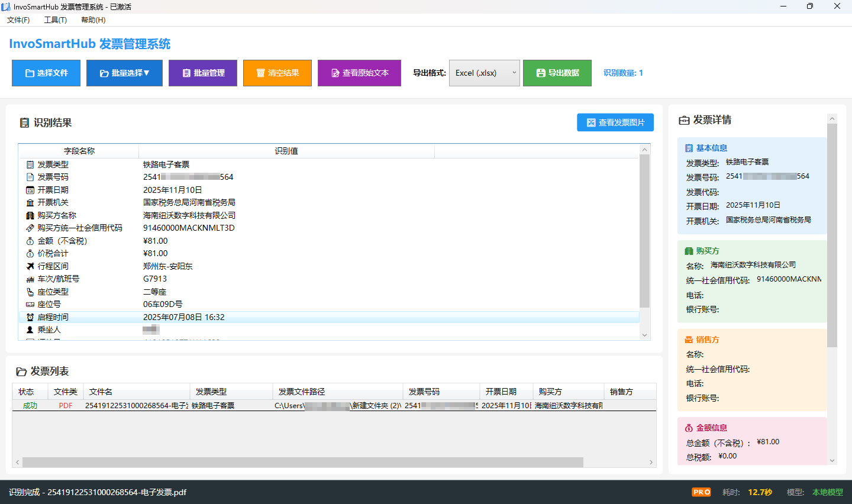Screen dimensions: 852x504
Task: Open the 帮助(H) menu
Action: (x=92, y=20)
